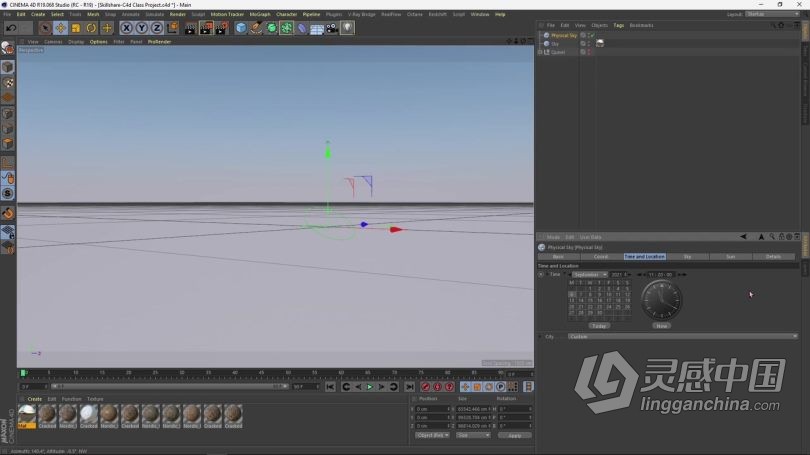Click Render to Picture Viewer icon
810x455 pixels.
point(206,28)
